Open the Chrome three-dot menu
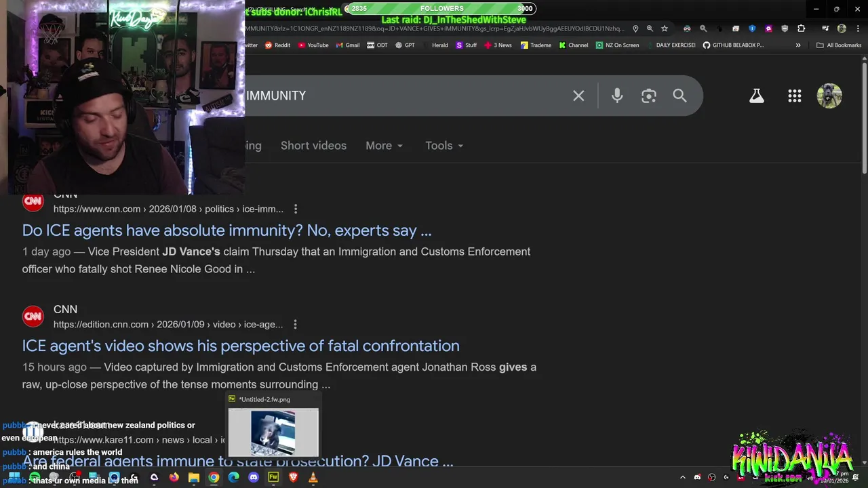The width and height of the screenshot is (868, 488). click(x=857, y=28)
